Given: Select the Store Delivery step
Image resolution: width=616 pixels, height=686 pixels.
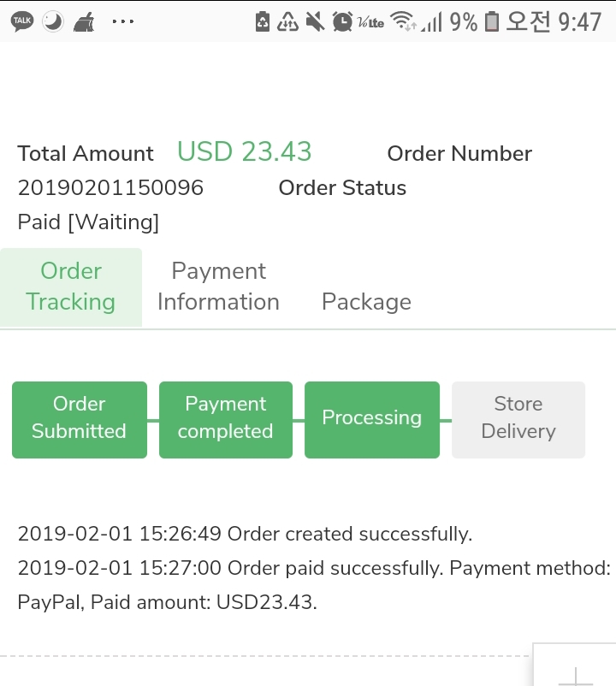Looking at the screenshot, I should click(x=518, y=418).
